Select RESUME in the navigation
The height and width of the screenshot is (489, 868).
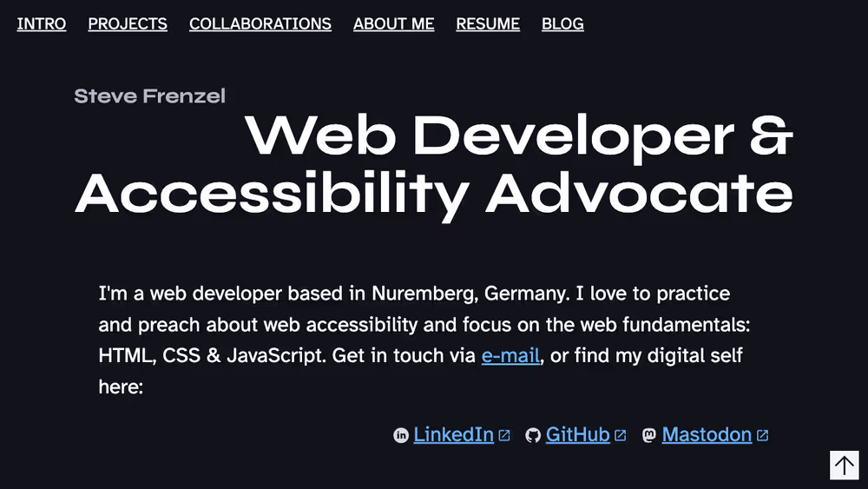(x=488, y=23)
